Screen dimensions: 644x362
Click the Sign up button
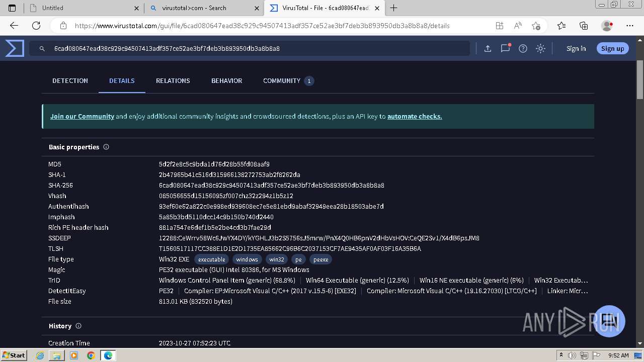click(612, 48)
